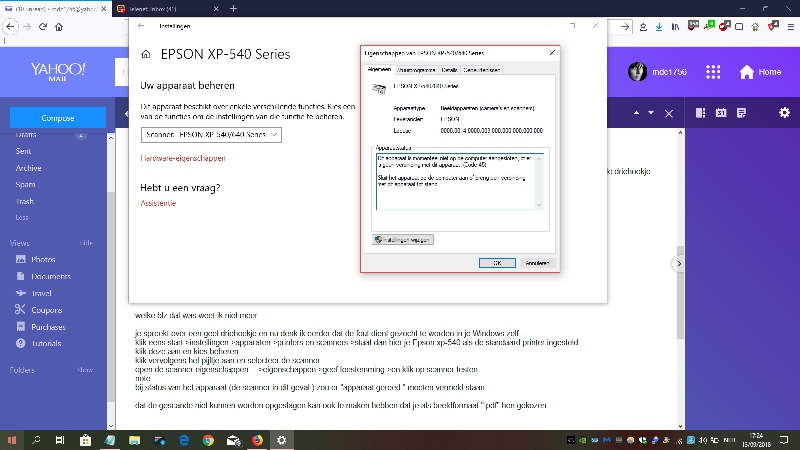Open taskbar search

tap(36, 440)
